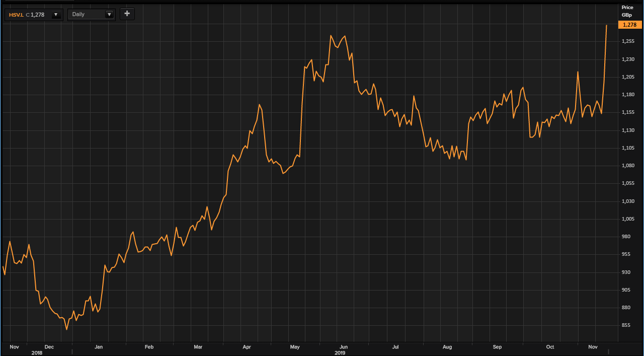Image resolution: width=644 pixels, height=356 pixels.
Task: Click the Dec month label
Action: click(x=49, y=347)
